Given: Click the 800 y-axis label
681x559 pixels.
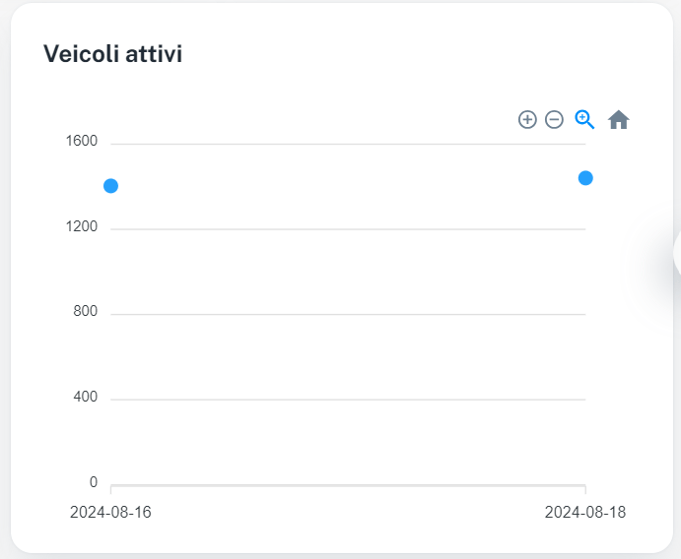Looking at the screenshot, I should click(86, 312).
